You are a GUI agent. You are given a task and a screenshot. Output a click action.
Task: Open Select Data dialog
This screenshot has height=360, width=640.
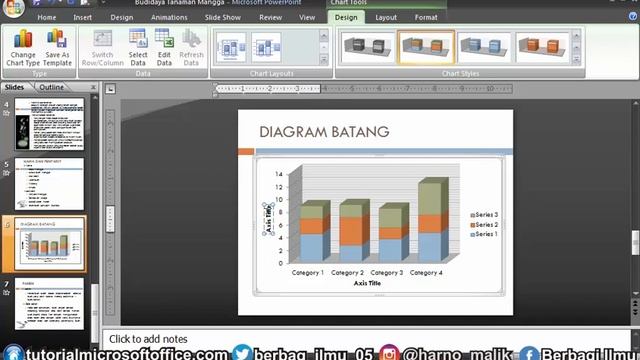(138, 48)
